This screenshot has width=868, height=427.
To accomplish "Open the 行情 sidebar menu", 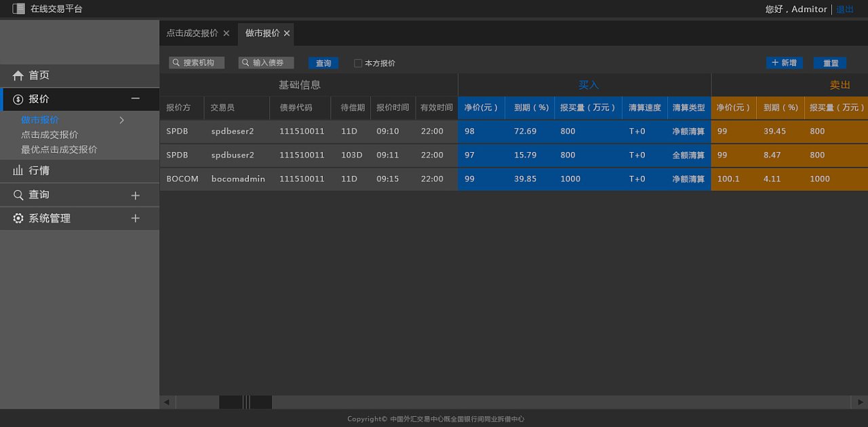I will click(x=79, y=170).
